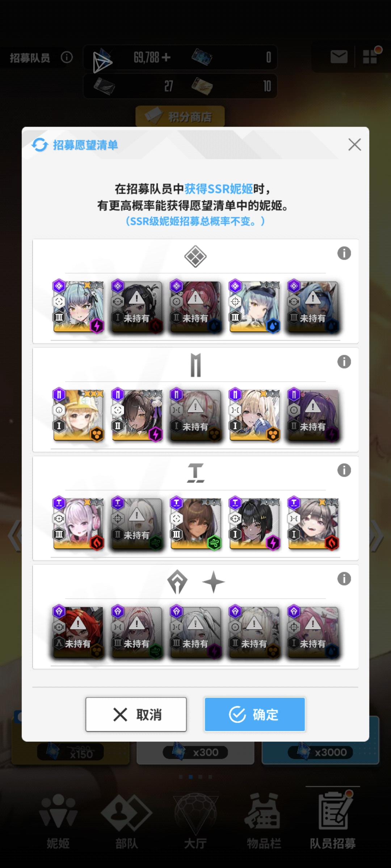
Task: Tap the info icon next to 招募队员
Action: [x=67, y=57]
